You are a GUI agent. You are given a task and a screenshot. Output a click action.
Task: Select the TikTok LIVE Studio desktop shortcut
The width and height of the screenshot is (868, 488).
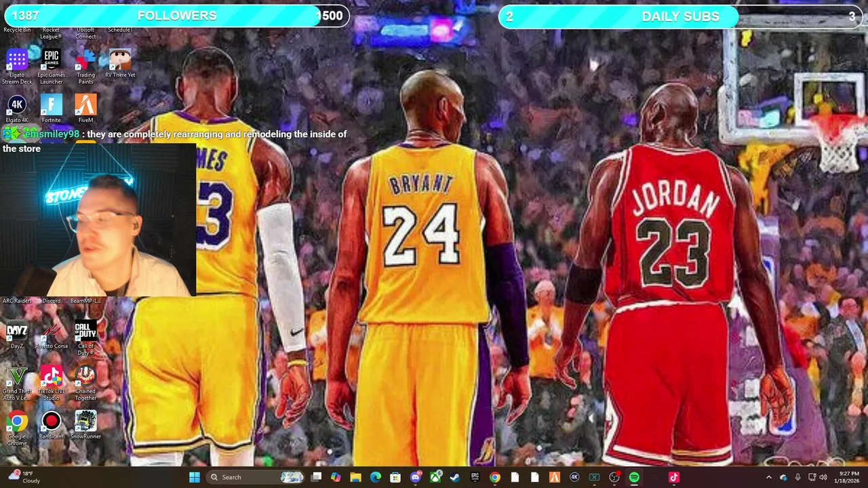pyautogui.click(x=52, y=384)
